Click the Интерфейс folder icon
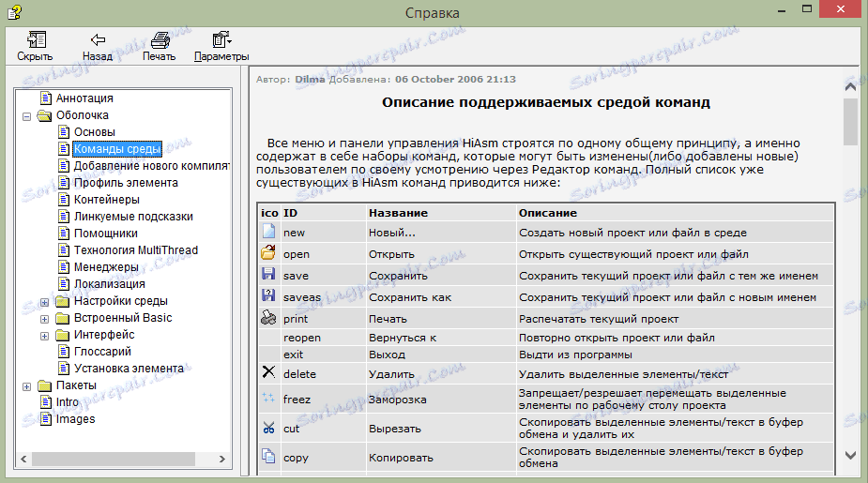This screenshot has height=483, width=868. tap(63, 335)
